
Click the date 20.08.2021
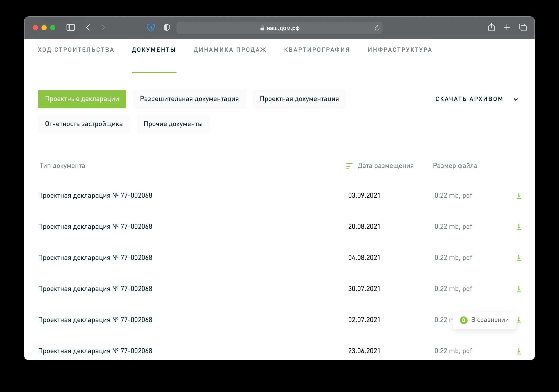(x=364, y=227)
